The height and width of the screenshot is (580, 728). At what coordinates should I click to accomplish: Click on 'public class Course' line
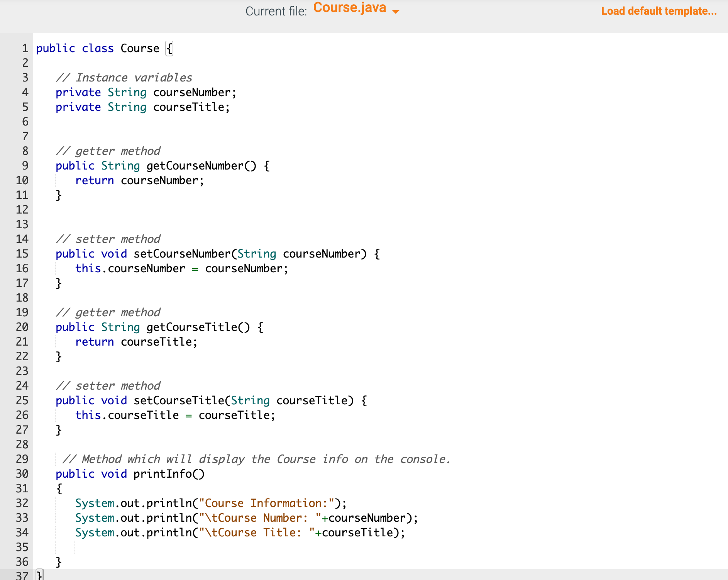[x=105, y=48]
